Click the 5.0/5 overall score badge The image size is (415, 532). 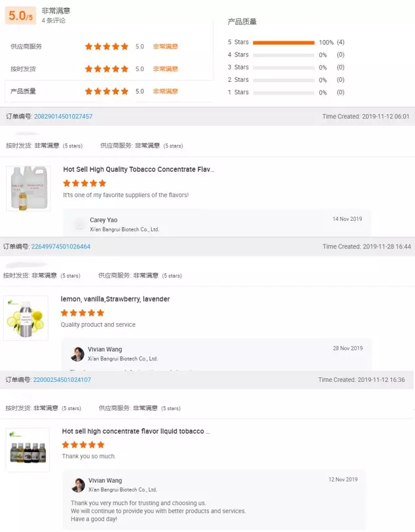(x=20, y=16)
